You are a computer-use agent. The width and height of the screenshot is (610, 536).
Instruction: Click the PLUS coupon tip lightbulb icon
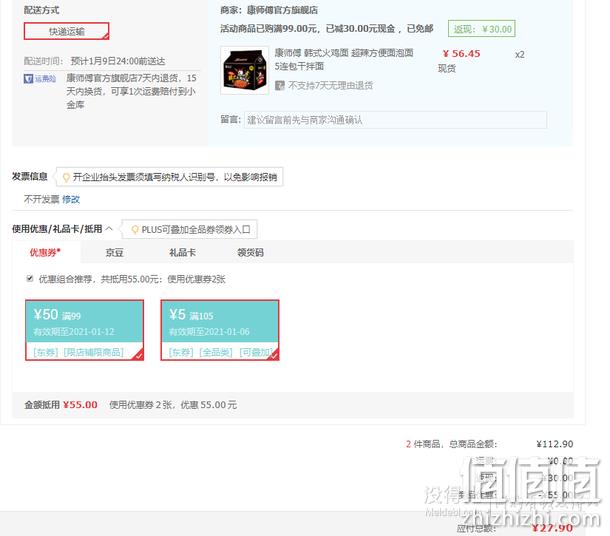coord(135,229)
